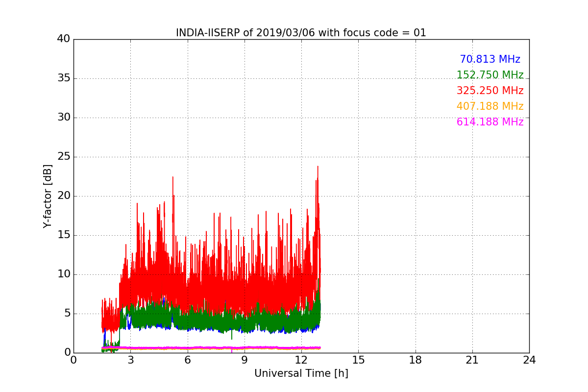The image size is (588, 392).
Task: Click the plot title 'INDIA-IISERP of 2019/03/06'
Action: 245,33
